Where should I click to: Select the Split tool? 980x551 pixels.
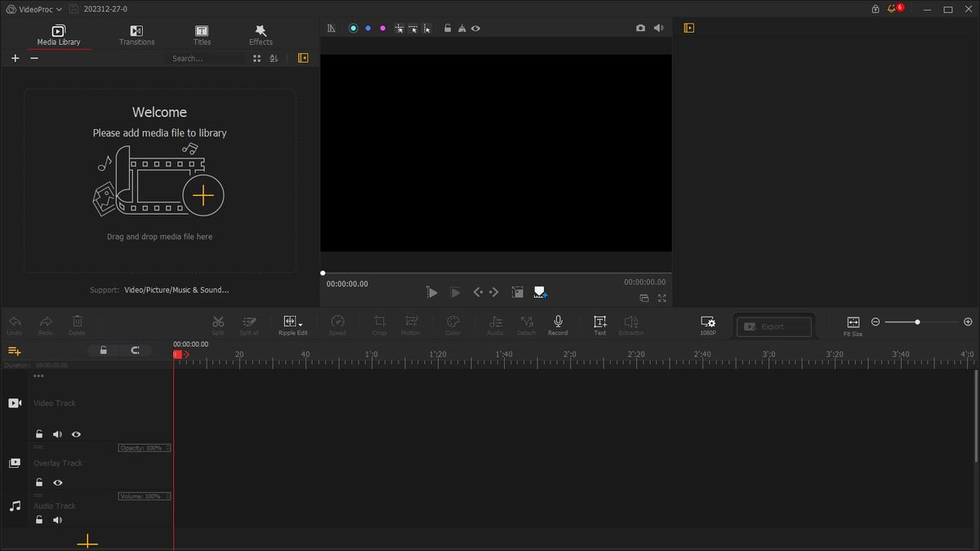(218, 324)
